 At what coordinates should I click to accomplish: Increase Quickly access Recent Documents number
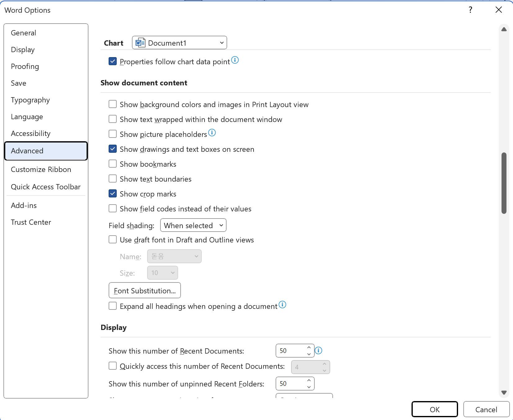click(324, 364)
